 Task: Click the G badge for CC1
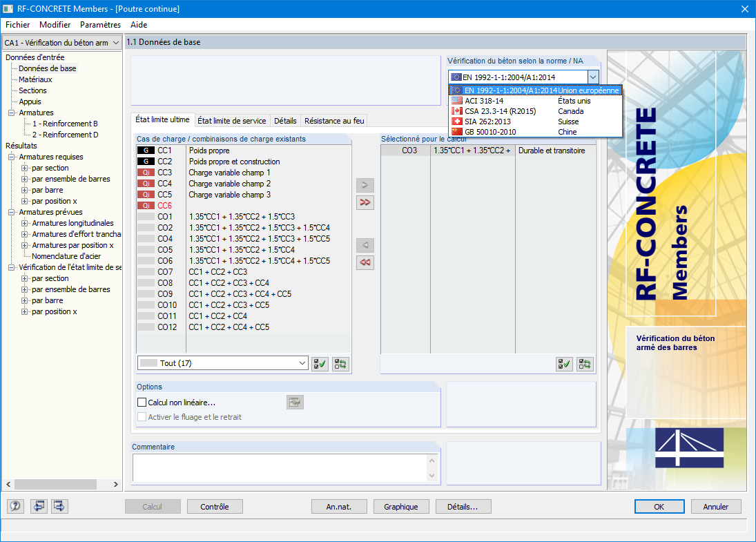[146, 151]
